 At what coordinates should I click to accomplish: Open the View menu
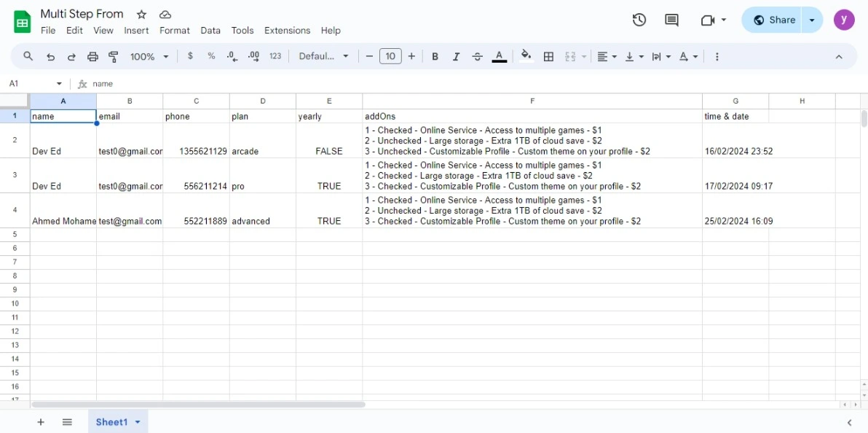pos(103,31)
